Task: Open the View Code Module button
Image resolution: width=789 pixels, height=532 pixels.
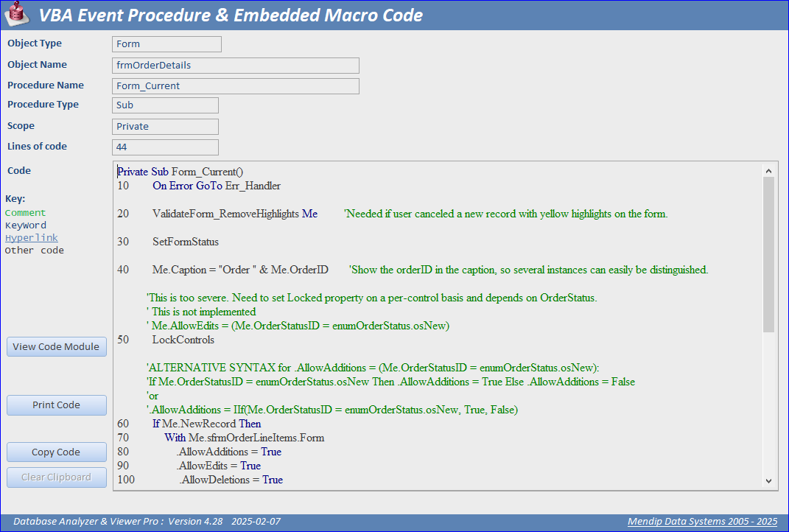Action: pyautogui.click(x=56, y=347)
